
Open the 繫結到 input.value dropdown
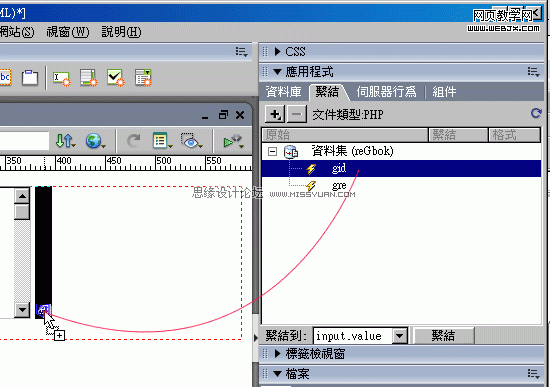(x=400, y=336)
